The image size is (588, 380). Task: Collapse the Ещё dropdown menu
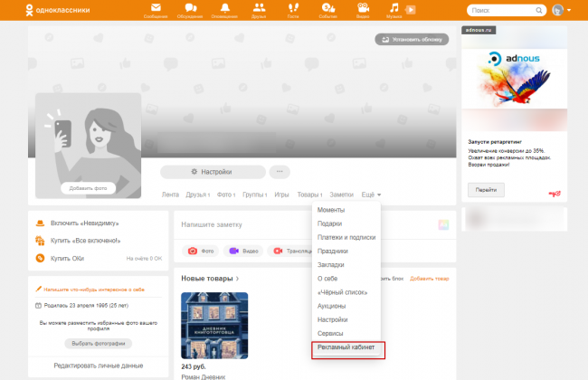[371, 195]
